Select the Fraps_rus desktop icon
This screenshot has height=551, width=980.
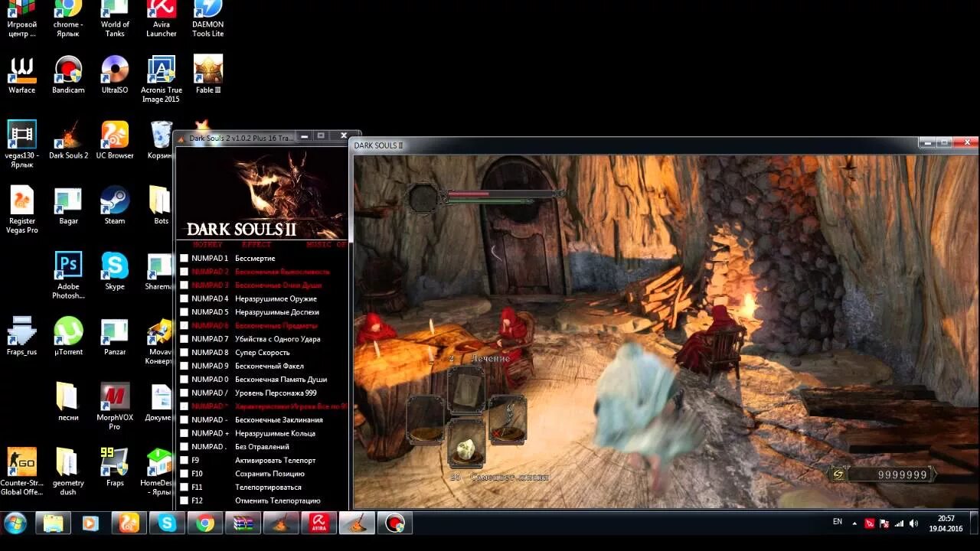coord(21,337)
